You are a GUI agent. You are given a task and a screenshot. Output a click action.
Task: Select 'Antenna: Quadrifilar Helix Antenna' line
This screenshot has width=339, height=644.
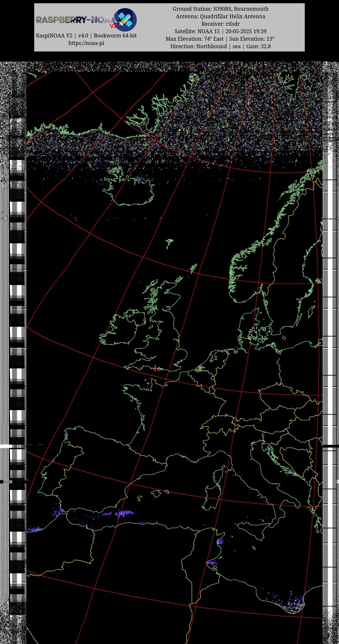point(221,16)
